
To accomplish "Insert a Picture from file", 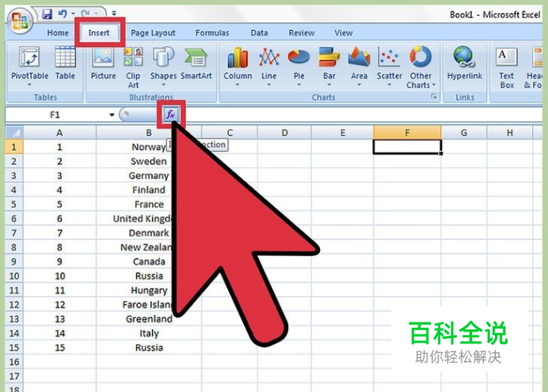I will (x=103, y=63).
